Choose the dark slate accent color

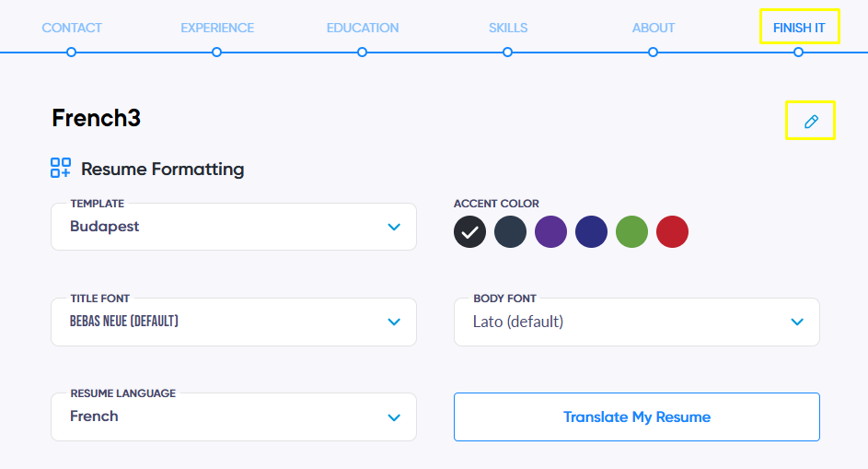click(x=510, y=231)
